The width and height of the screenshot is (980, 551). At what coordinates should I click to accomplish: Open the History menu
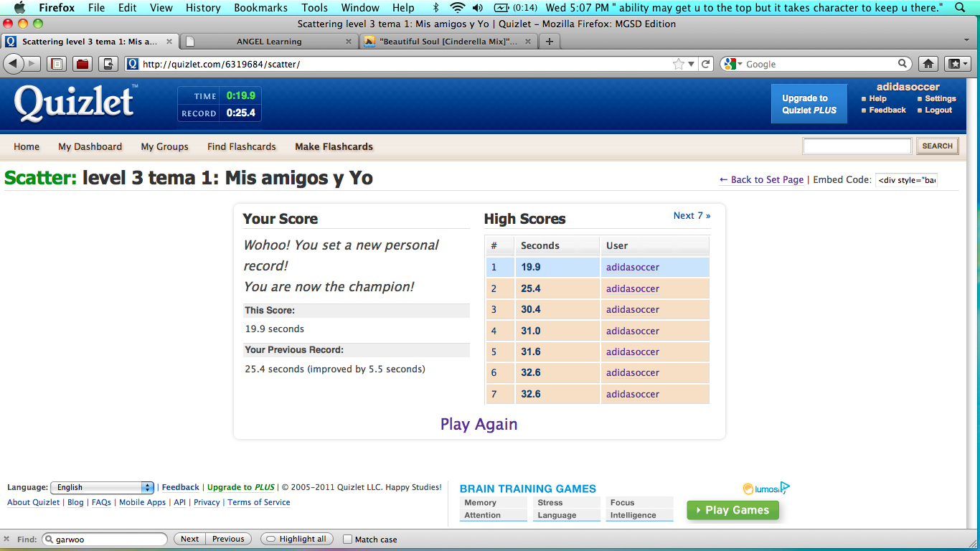203,8
